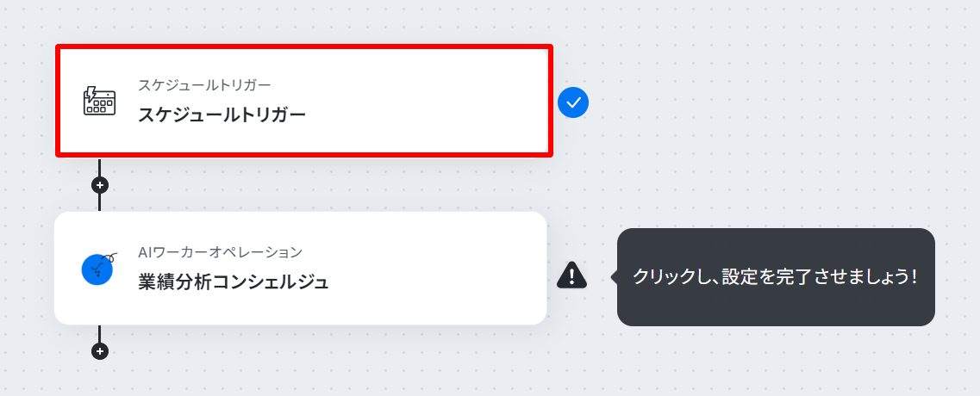Click the tooltip's pointer arrow beside warning icon
This screenshot has width=980, height=396.
[x=614, y=276]
